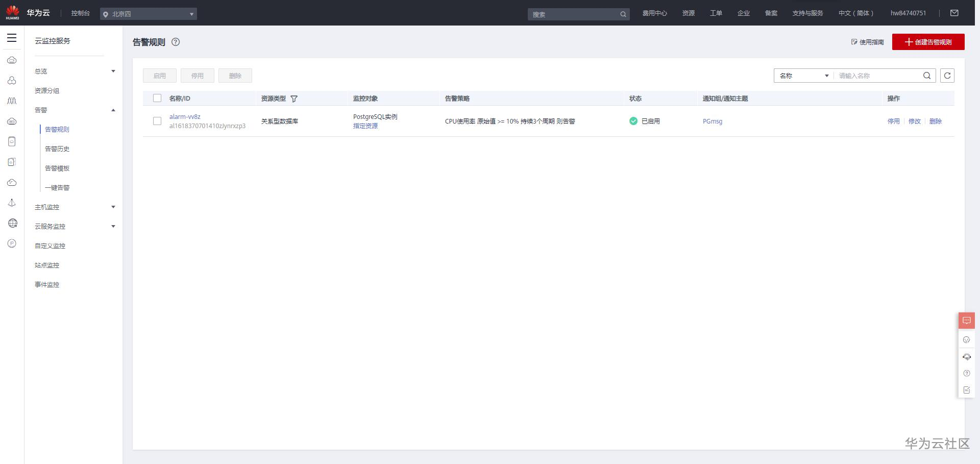
Task: Open the floating help question mark icon
Action: click(966, 373)
